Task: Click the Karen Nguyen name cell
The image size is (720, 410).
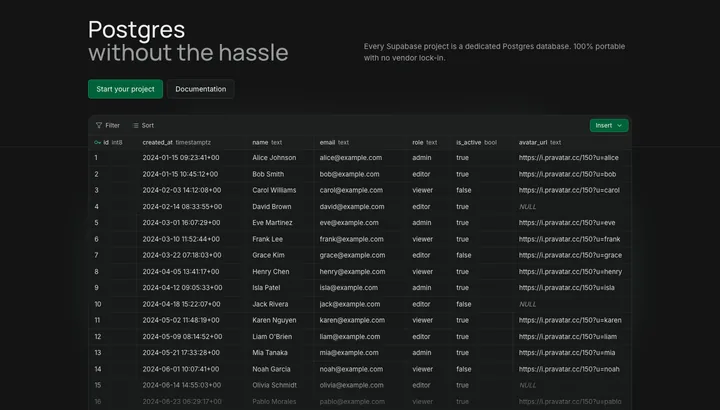Action: [274, 320]
